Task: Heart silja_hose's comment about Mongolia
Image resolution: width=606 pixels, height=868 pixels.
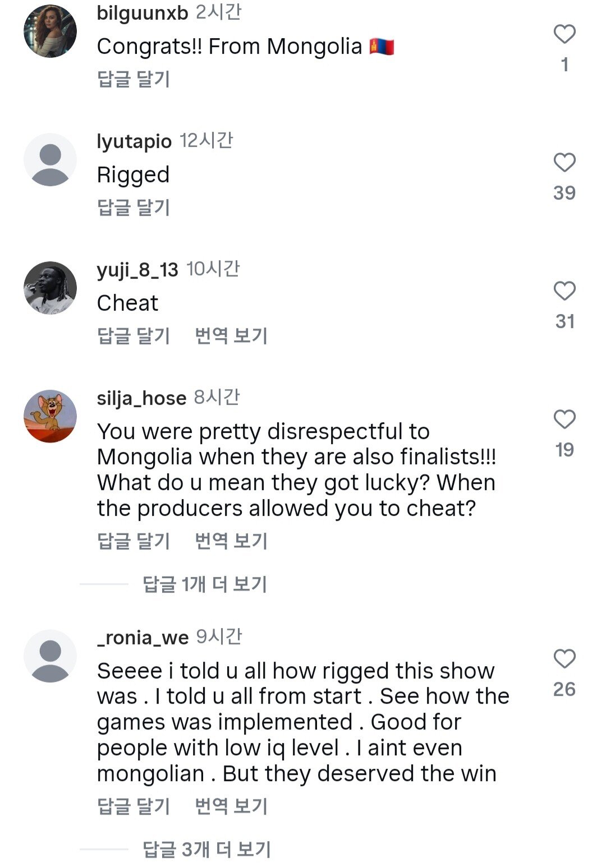Action: 564,419
